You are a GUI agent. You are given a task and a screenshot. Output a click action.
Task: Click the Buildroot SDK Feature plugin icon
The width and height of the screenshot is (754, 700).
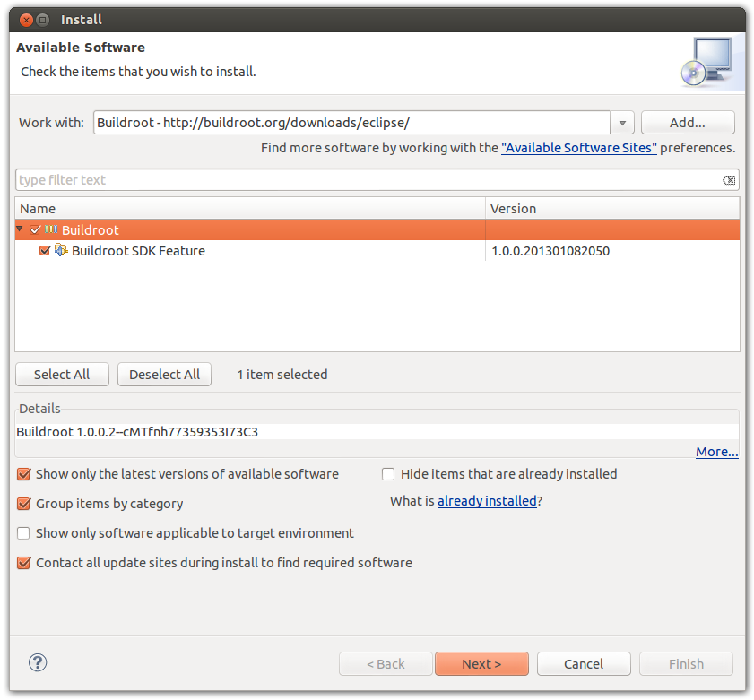[x=61, y=250]
